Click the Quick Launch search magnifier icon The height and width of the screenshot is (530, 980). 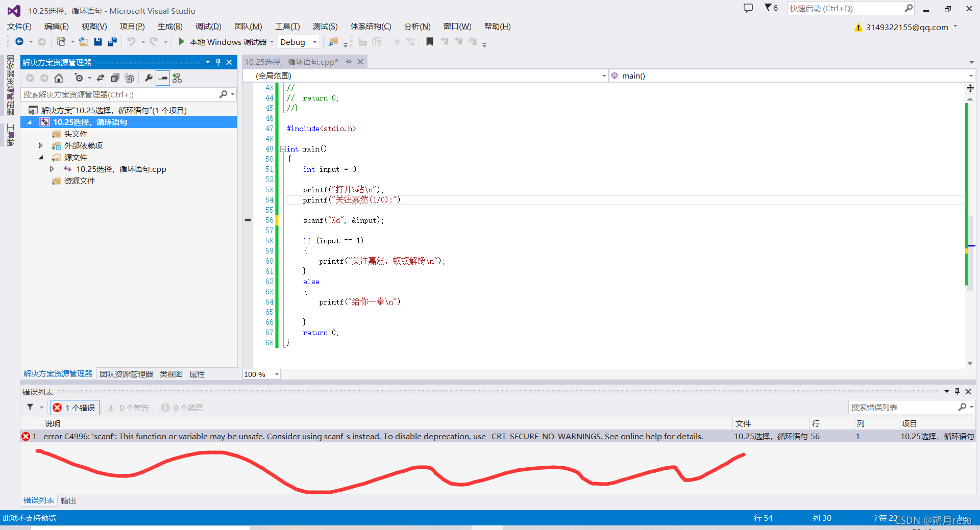tap(909, 8)
